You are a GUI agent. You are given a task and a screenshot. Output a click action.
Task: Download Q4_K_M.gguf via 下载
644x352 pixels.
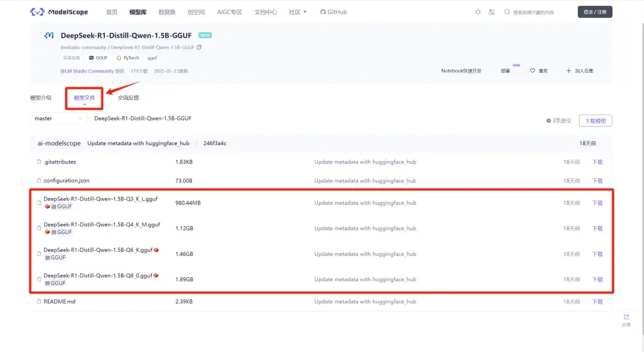tap(597, 228)
